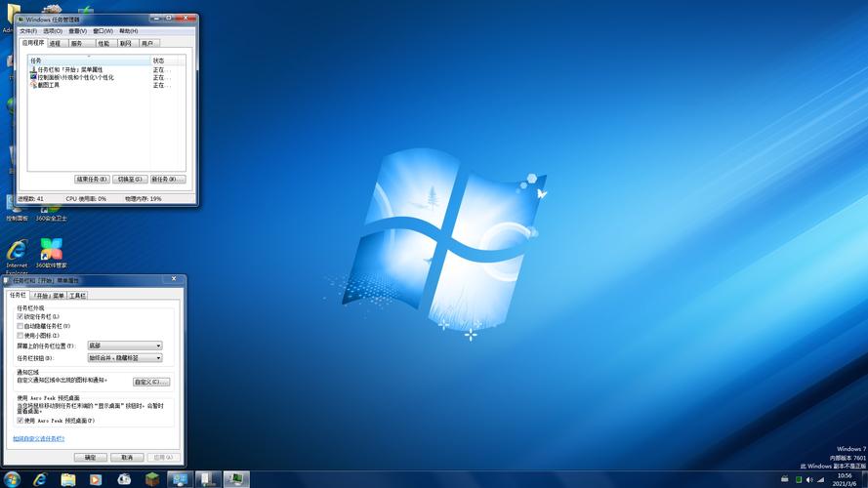868x488 pixels.
Task: Select 任务栏 tab in properties dialog
Action: [19, 295]
